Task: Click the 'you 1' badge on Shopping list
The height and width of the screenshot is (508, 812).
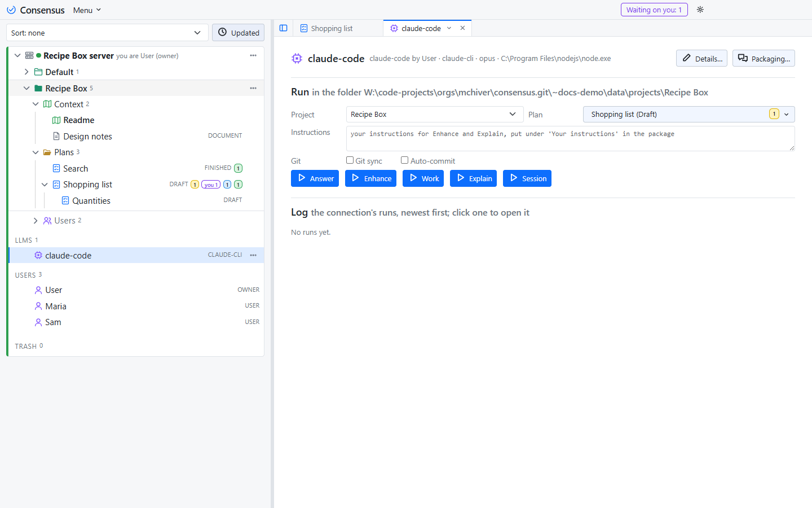Action: coord(211,185)
